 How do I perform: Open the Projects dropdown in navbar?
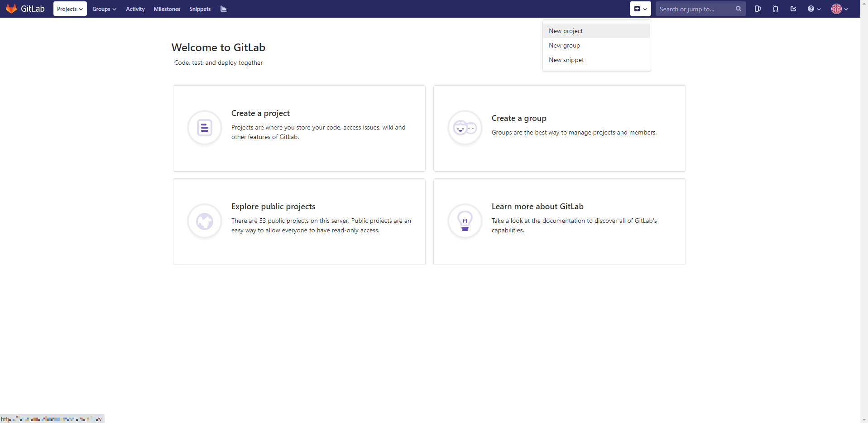pos(70,9)
